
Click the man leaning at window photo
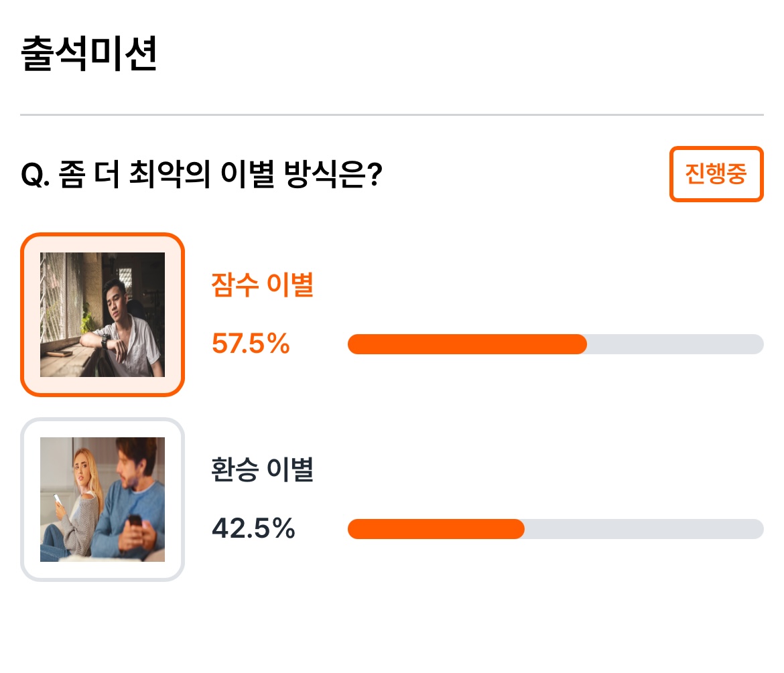coord(103,314)
